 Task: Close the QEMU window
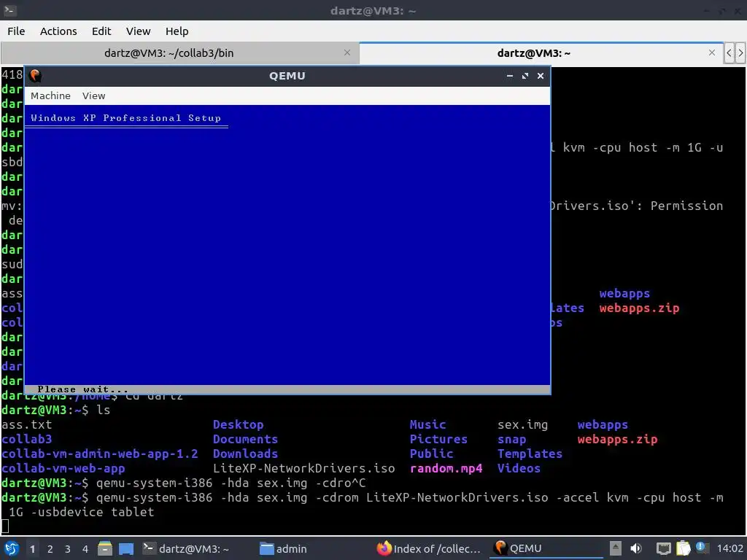tap(541, 76)
